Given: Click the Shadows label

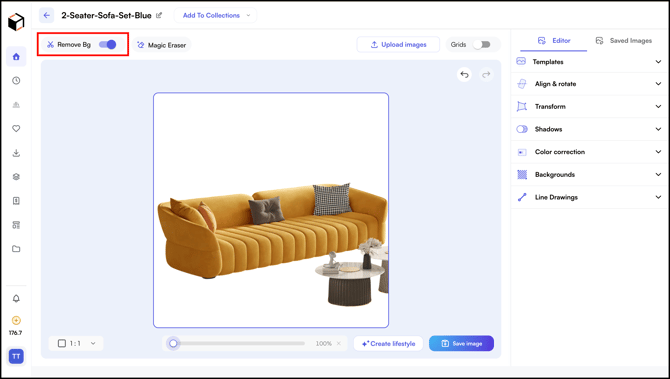Looking at the screenshot, I should click(549, 129).
